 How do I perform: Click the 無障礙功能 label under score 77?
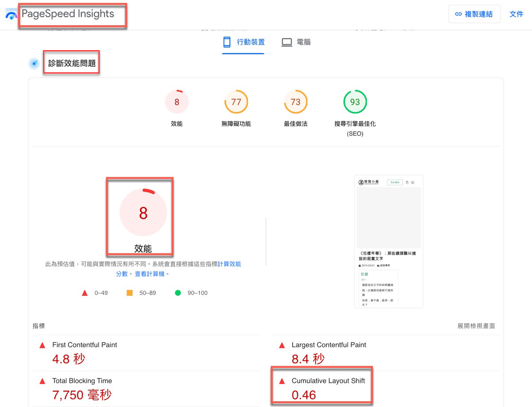[236, 124]
